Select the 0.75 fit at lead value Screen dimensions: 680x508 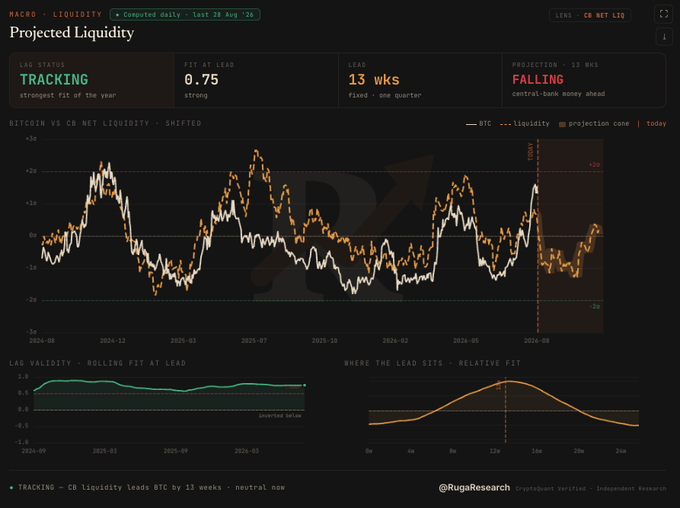201,80
